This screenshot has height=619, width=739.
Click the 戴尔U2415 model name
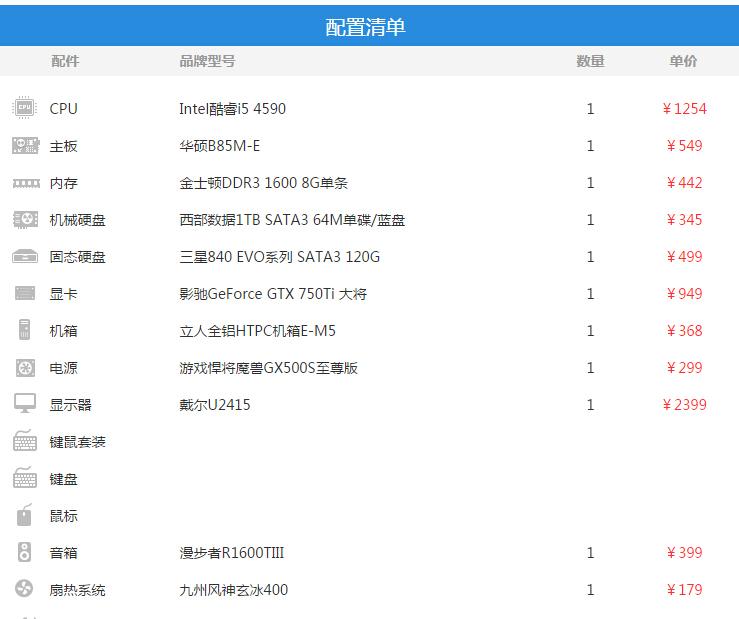point(214,404)
